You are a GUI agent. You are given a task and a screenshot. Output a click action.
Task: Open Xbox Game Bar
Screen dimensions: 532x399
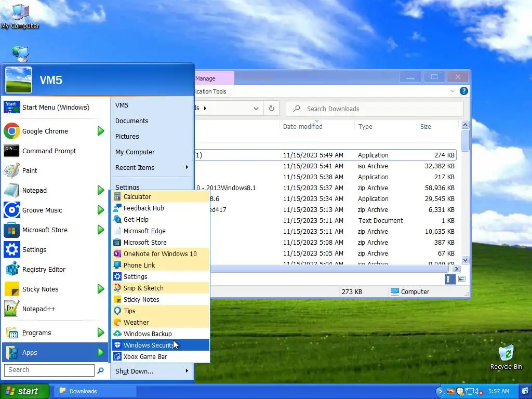coord(161,356)
